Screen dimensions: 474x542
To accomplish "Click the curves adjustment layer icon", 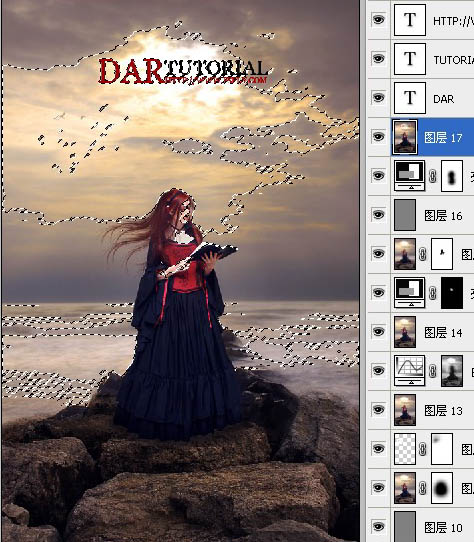I will [410, 371].
